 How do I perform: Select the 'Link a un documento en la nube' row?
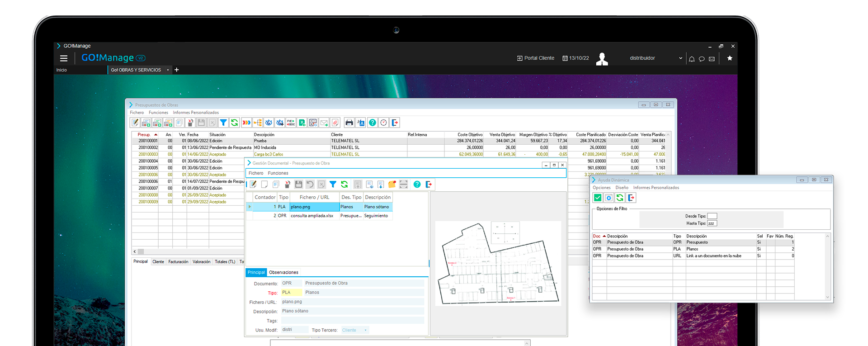pyautogui.click(x=693, y=256)
